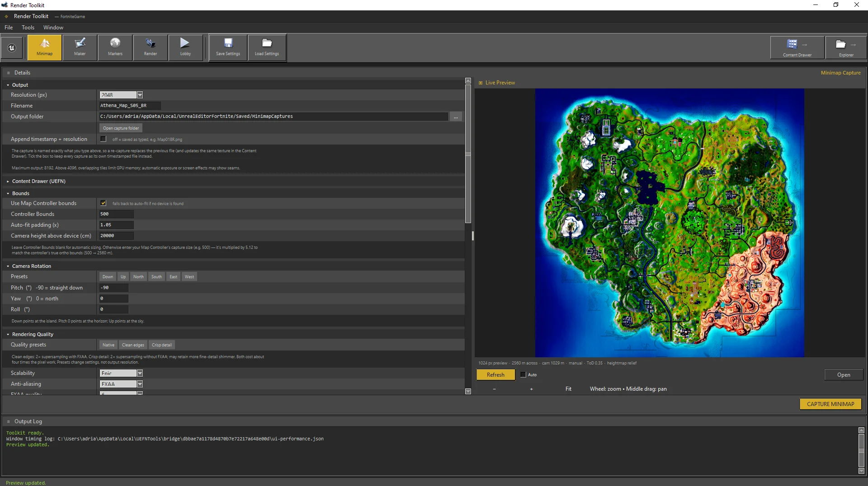Click the Save Settings icon

coord(228,47)
